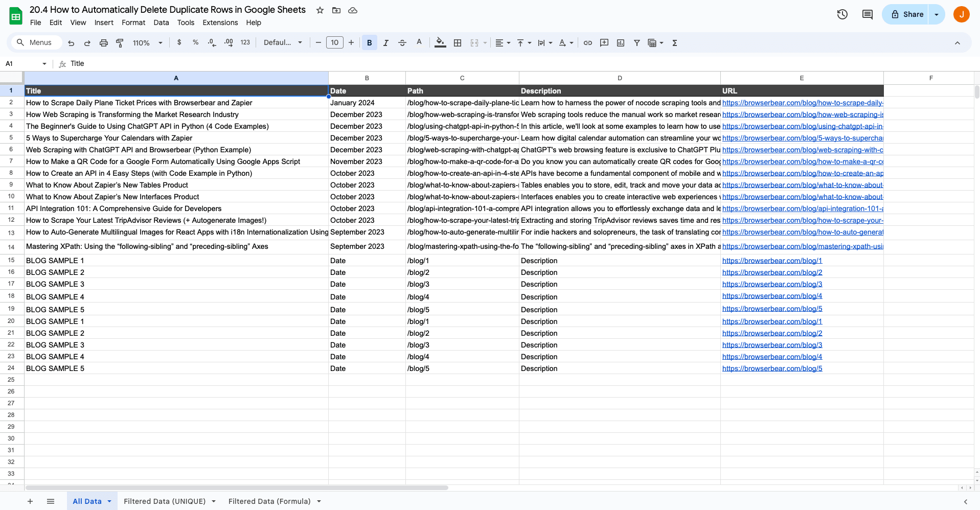Image resolution: width=980 pixels, height=510 pixels.
Task: Open horizontal align dropdown
Action: (503, 43)
